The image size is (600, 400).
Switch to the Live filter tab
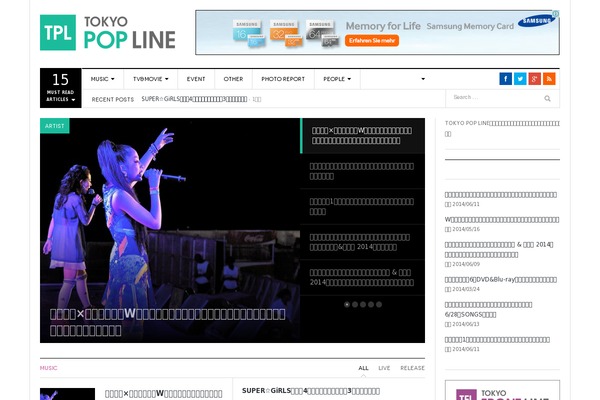[384, 368]
